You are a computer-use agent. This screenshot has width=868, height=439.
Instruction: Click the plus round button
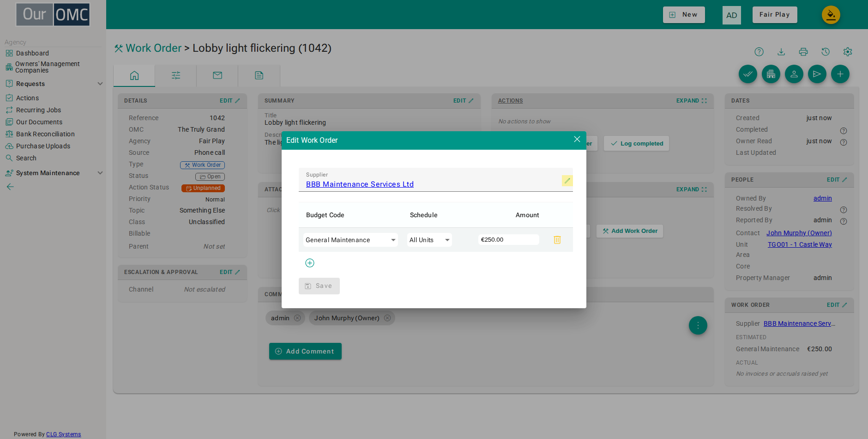[x=840, y=74]
